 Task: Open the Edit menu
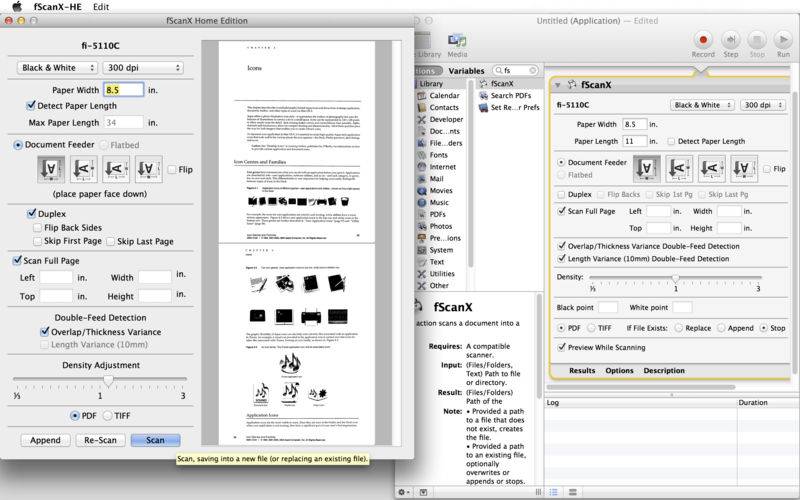tap(101, 7)
